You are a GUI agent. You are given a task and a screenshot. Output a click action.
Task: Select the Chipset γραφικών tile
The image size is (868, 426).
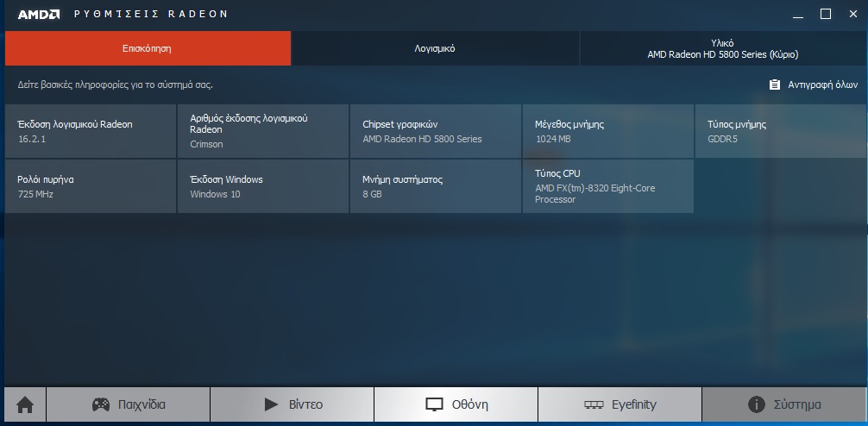point(436,131)
